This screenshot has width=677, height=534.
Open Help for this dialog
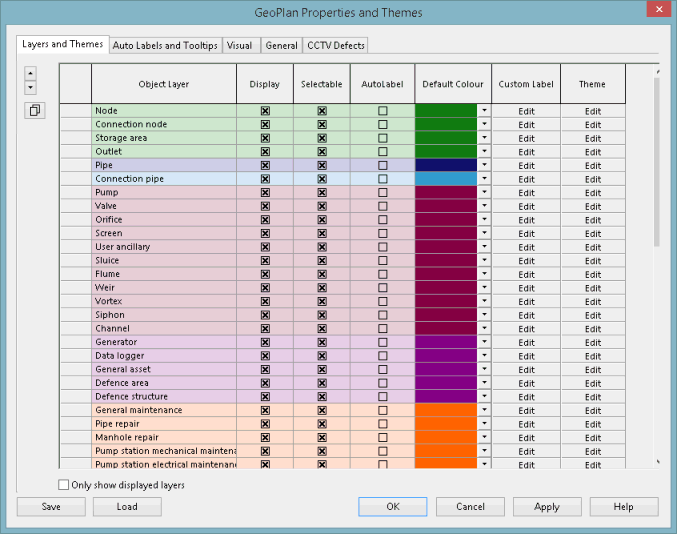tap(624, 506)
